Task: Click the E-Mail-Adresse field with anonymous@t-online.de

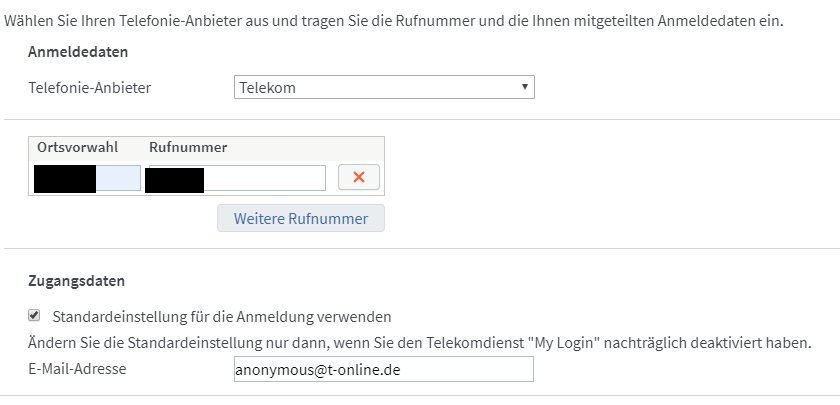Action: click(384, 369)
